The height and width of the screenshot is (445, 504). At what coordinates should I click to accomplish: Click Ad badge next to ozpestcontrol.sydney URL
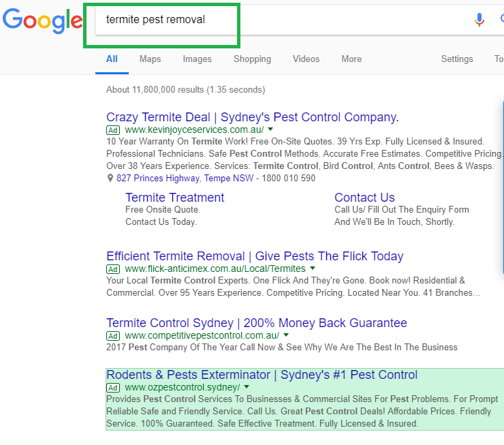113,388
